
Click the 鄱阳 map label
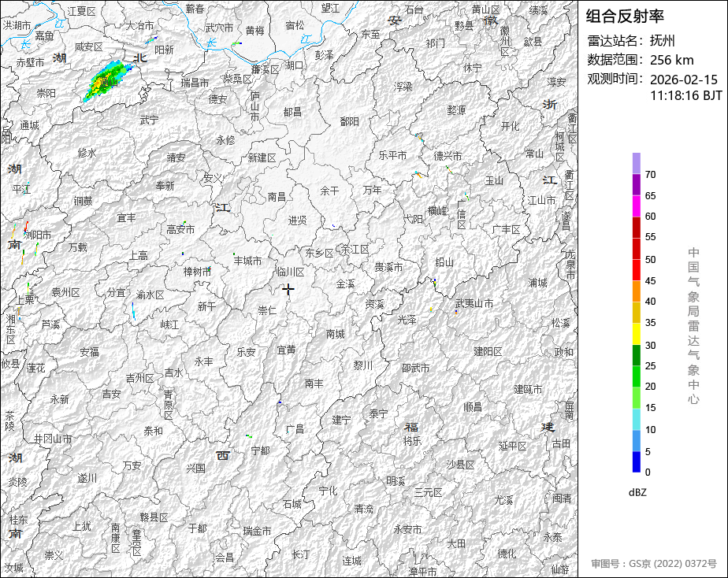point(349,121)
